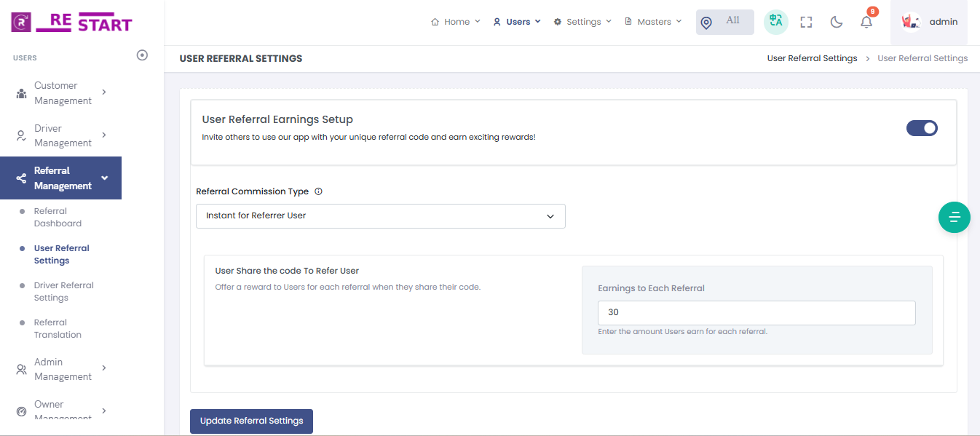980x436 pixels.
Task: Click the Earnings to Each Referral field
Action: click(756, 312)
